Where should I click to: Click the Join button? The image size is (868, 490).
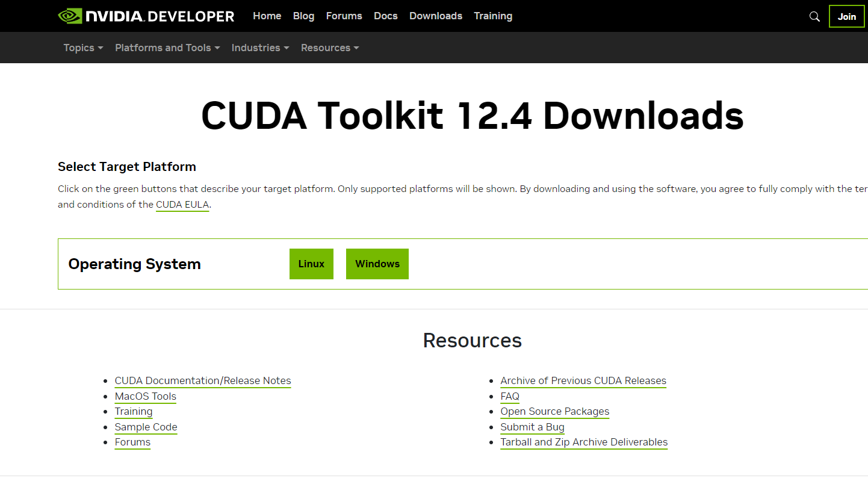(x=846, y=16)
